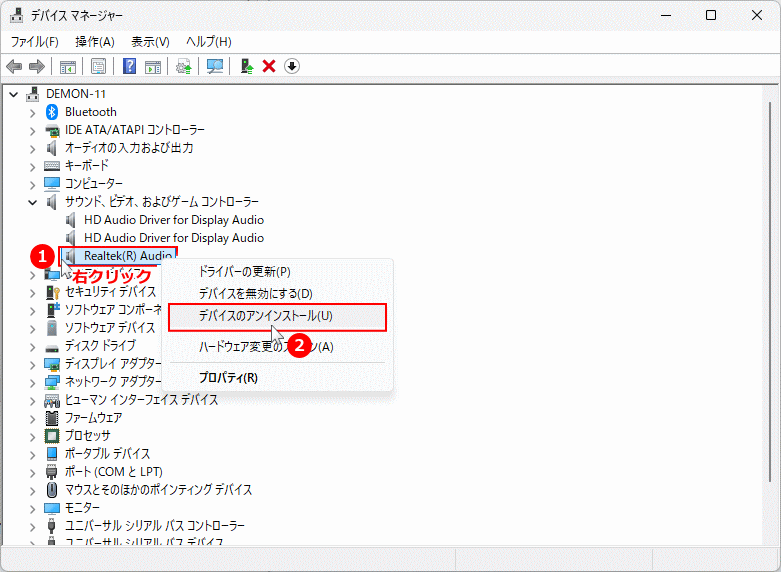This screenshot has width=781, height=572.
Task: Click the Bluetooth category icon
Action: click(x=52, y=112)
